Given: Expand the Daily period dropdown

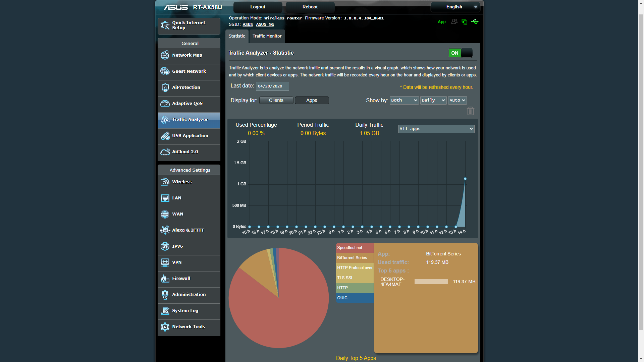Looking at the screenshot, I should 433,100.
